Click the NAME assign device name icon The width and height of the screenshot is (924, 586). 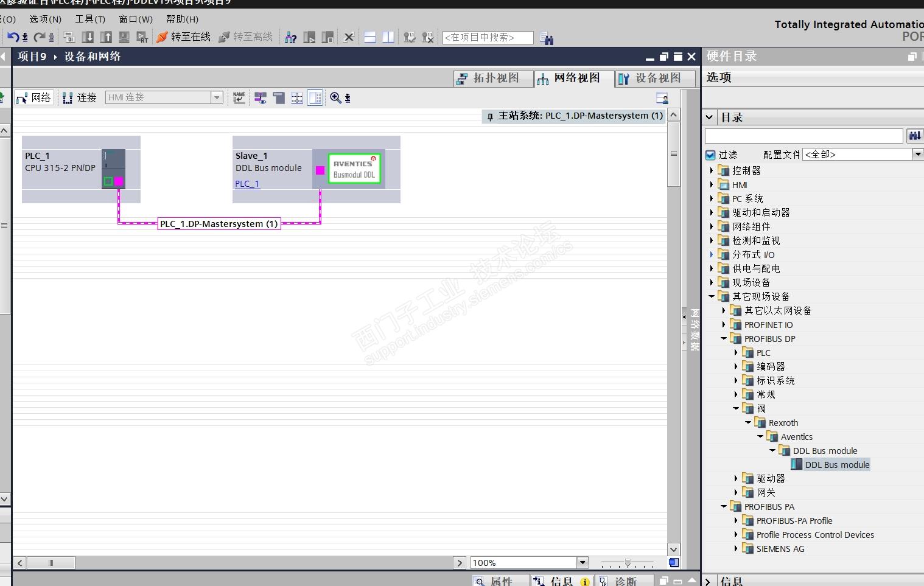[239, 97]
